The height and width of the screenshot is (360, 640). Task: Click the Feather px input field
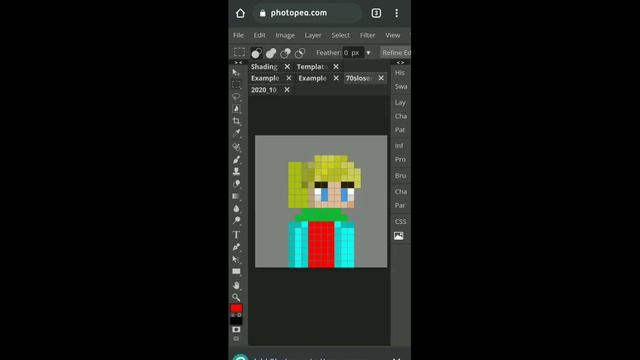(x=353, y=53)
